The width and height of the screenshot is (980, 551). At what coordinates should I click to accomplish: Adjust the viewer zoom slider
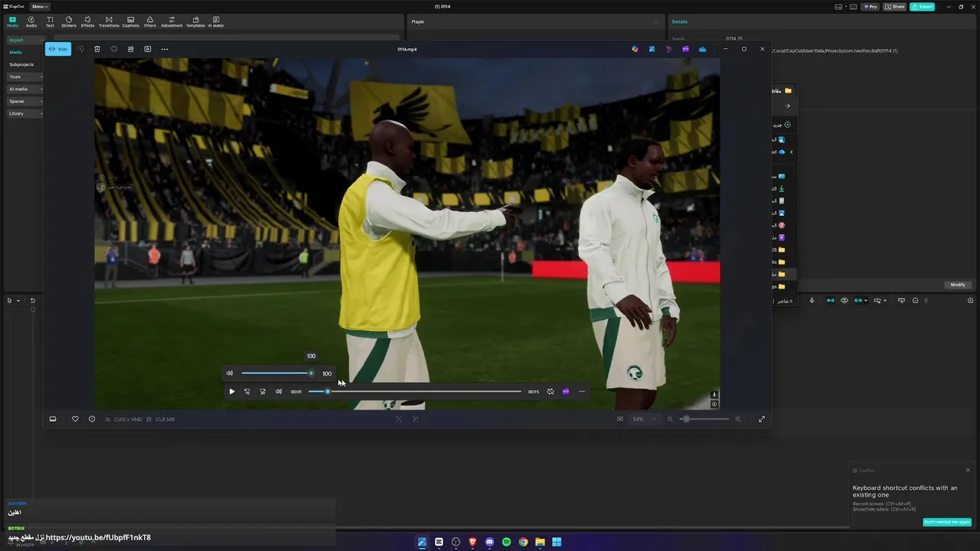coord(686,419)
